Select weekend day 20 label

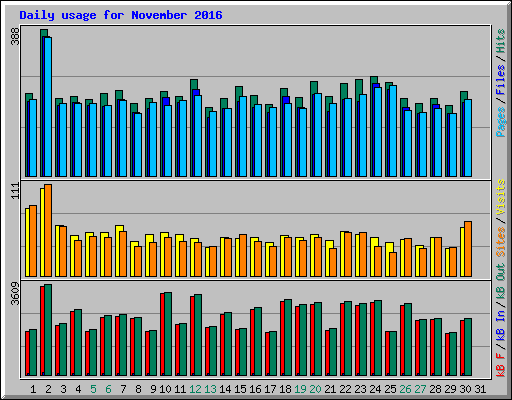pos(315,389)
